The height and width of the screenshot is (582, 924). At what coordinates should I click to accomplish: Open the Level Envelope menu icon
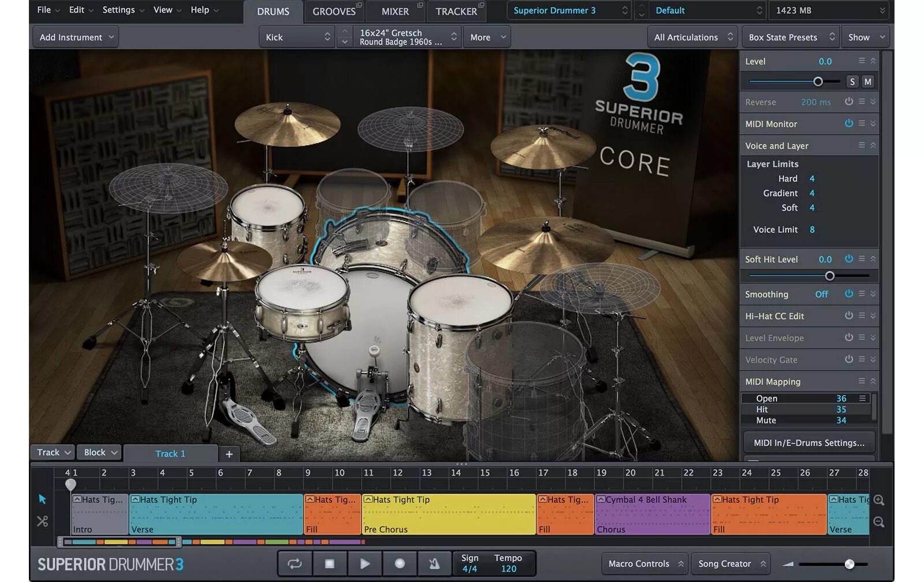(862, 338)
